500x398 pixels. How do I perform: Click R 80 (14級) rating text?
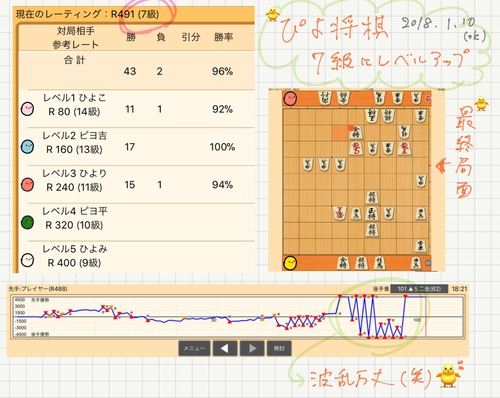point(74,112)
